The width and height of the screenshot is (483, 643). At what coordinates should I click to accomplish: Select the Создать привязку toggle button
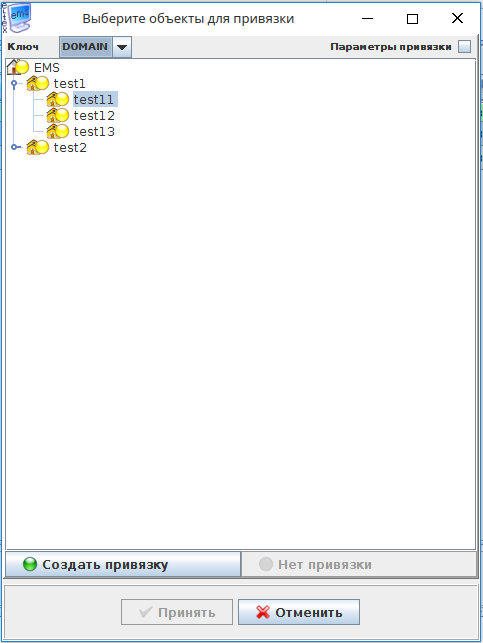click(123, 564)
